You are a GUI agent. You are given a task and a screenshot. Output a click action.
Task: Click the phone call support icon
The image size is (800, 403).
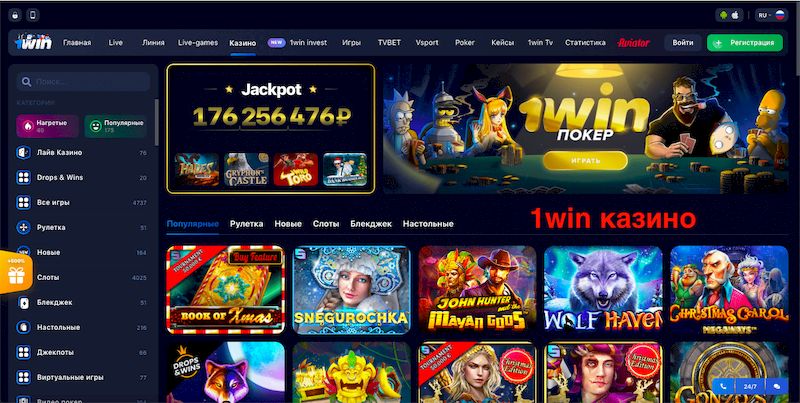click(723, 387)
